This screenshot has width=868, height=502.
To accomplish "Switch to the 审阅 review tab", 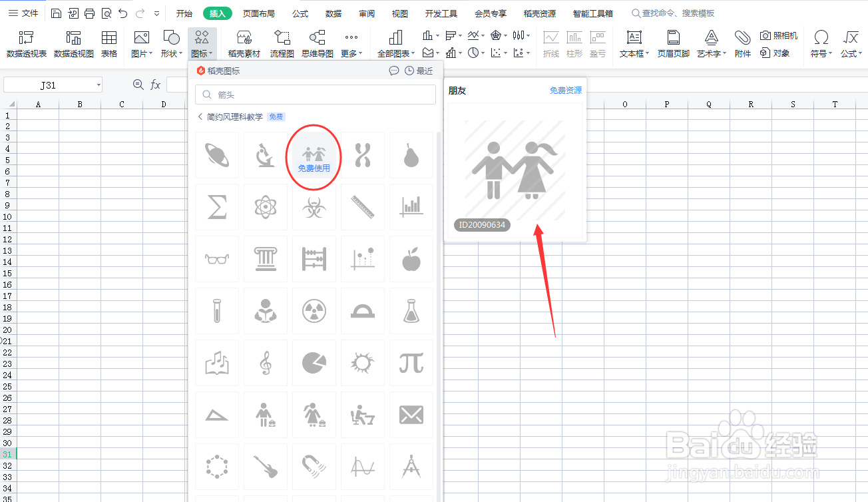I will 366,13.
